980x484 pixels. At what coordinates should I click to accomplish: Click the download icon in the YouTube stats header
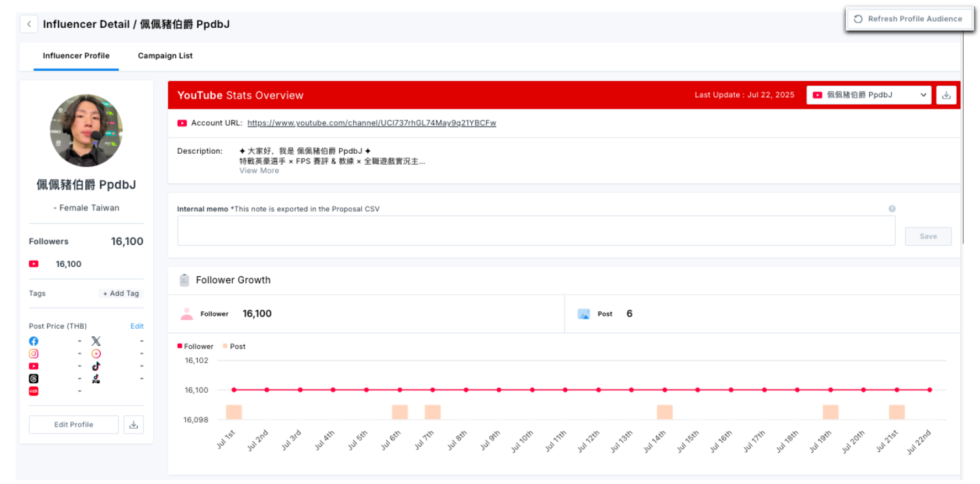tap(946, 95)
